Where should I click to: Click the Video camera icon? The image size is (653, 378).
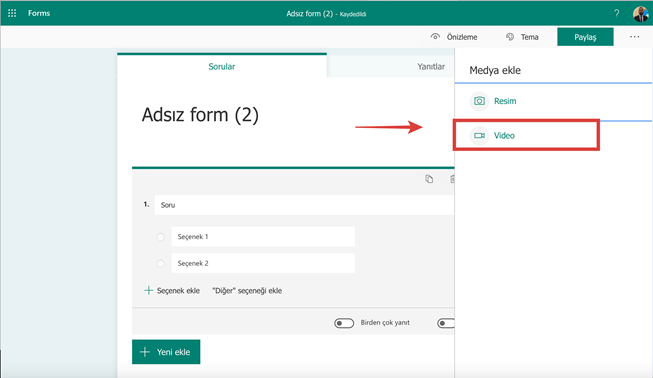click(479, 135)
